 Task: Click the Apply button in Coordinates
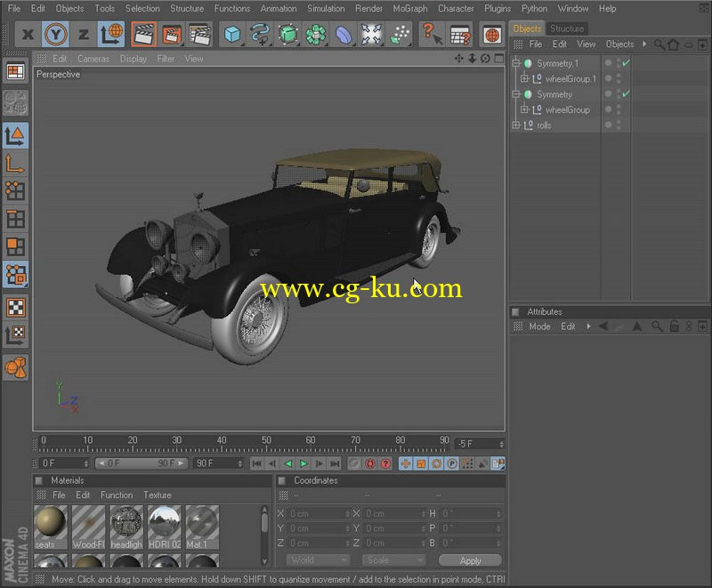[x=470, y=560]
